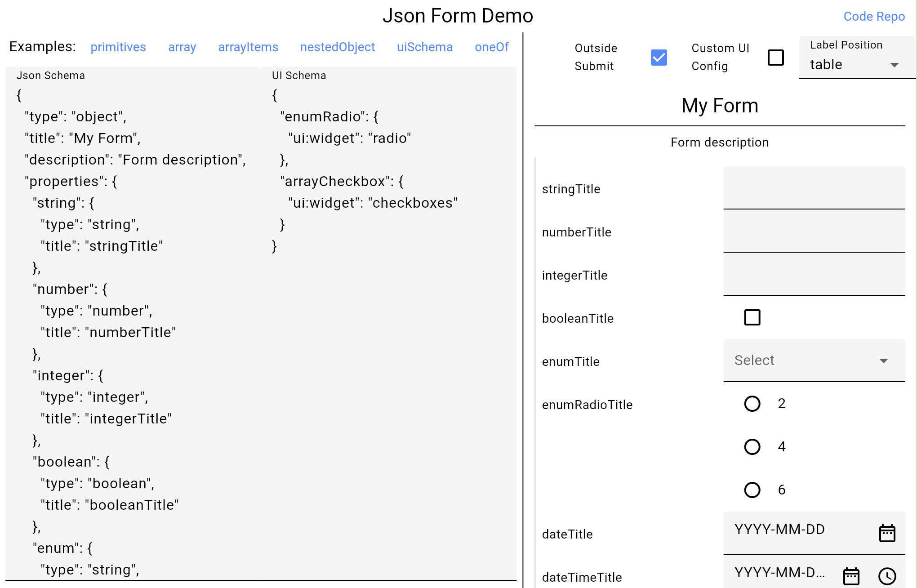Click the stringTitle text input field
917x588 pixels.
(x=814, y=189)
